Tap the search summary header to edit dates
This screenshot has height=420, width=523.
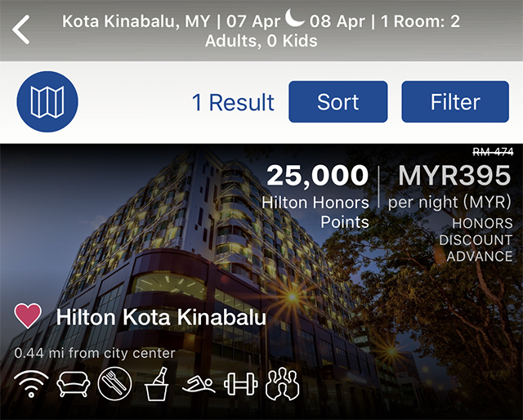[x=261, y=31]
